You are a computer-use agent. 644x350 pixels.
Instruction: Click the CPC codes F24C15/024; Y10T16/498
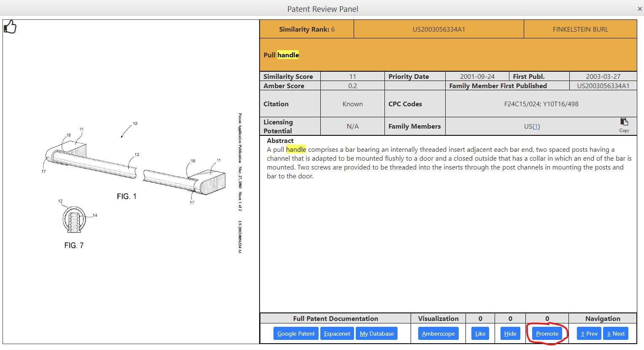[541, 104]
